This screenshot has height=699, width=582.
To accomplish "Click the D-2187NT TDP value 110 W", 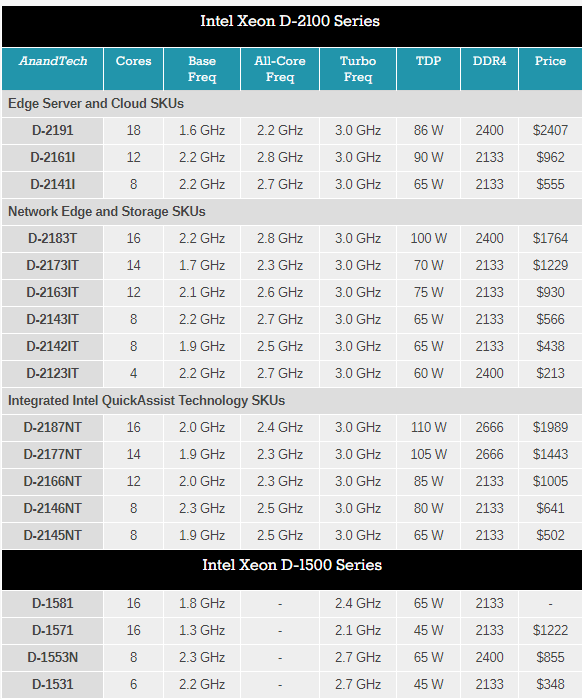I will click(x=428, y=428).
